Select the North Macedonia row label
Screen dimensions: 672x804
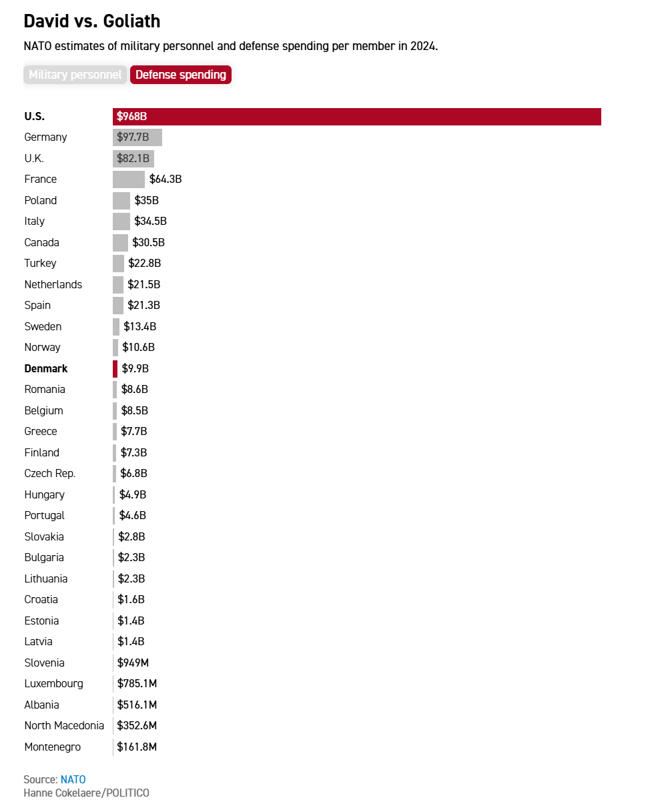coord(64,725)
